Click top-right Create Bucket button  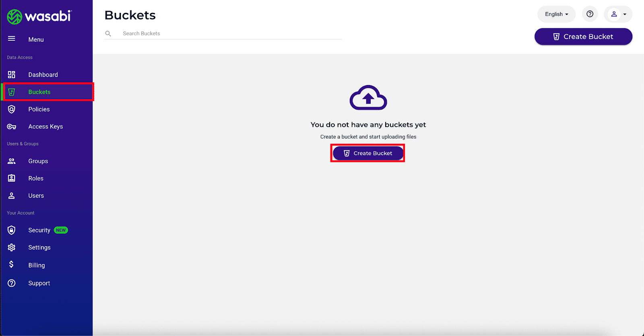click(x=583, y=37)
